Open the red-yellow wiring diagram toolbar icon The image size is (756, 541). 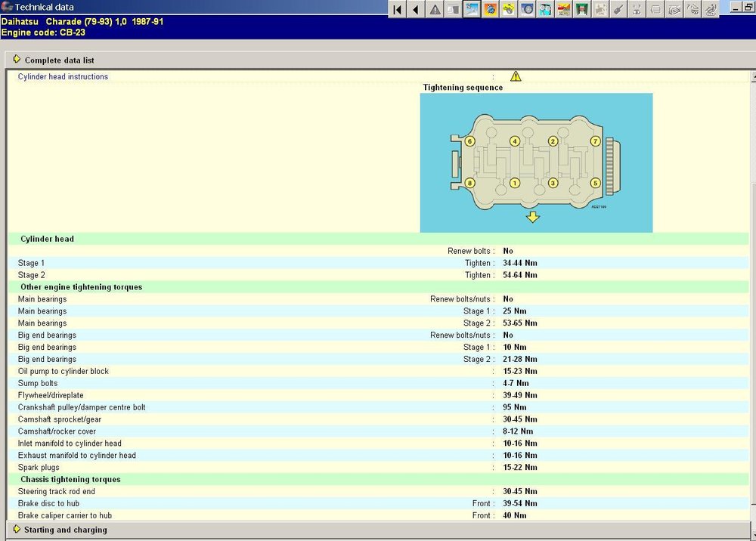click(564, 9)
